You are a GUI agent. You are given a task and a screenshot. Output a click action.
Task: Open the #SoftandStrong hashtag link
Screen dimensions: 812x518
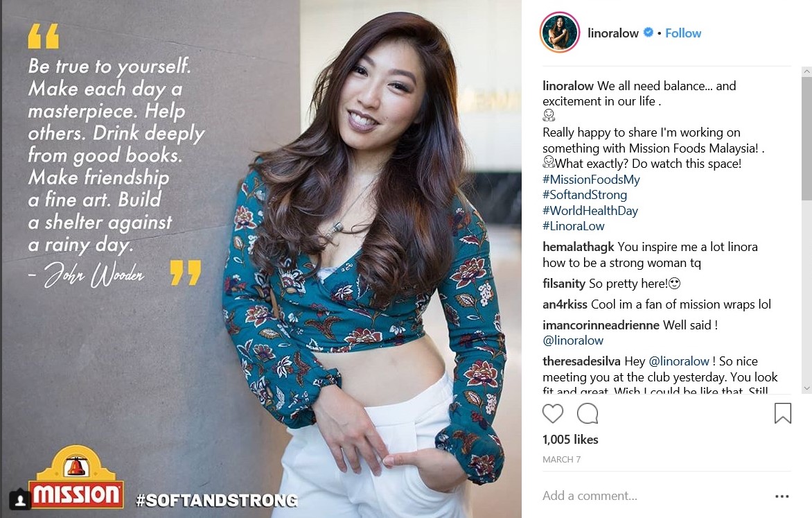[585, 195]
